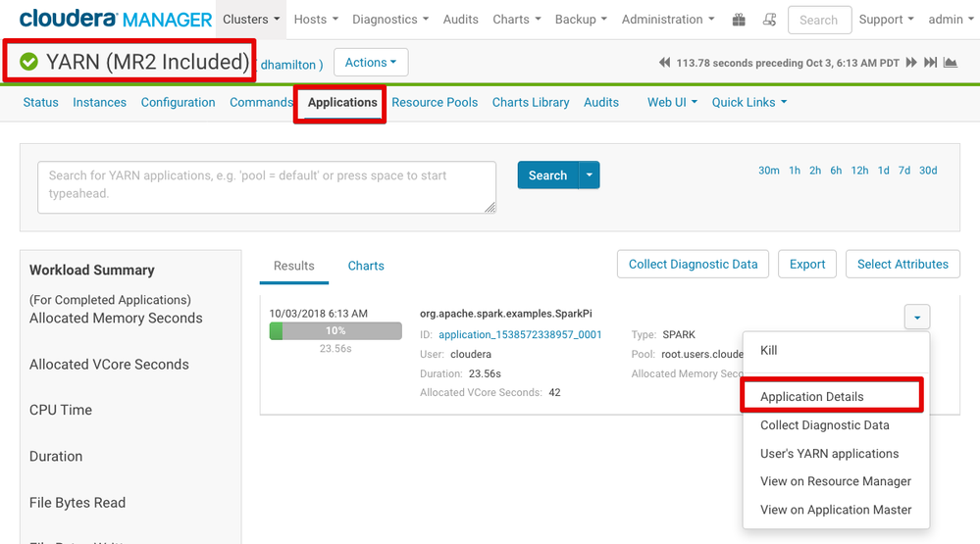Open the Administration menu
This screenshot has width=980, height=544.
point(668,20)
